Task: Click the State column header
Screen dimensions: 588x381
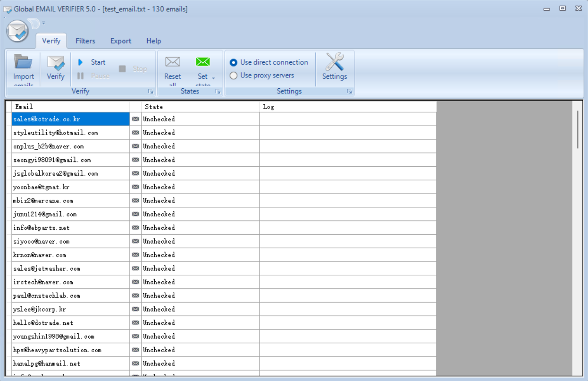Action: click(201, 107)
